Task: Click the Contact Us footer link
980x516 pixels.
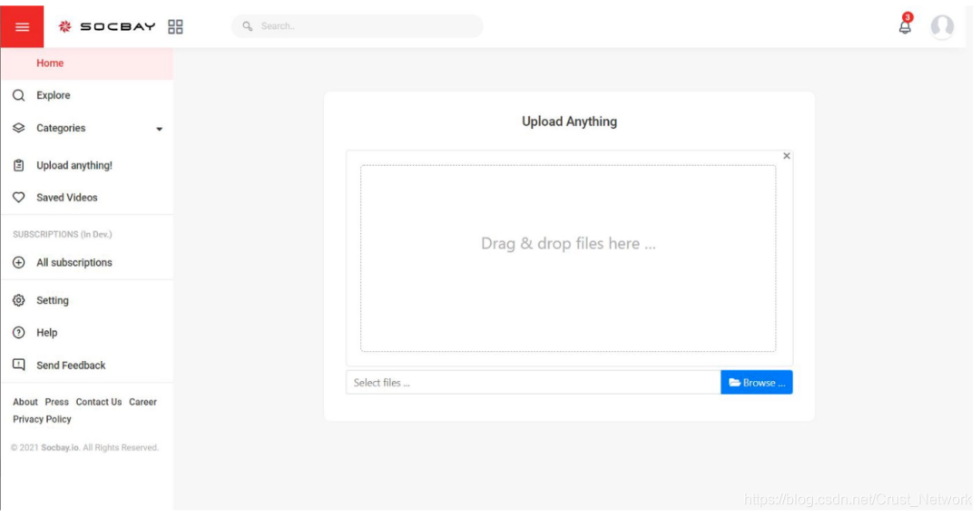Action: 99,402
